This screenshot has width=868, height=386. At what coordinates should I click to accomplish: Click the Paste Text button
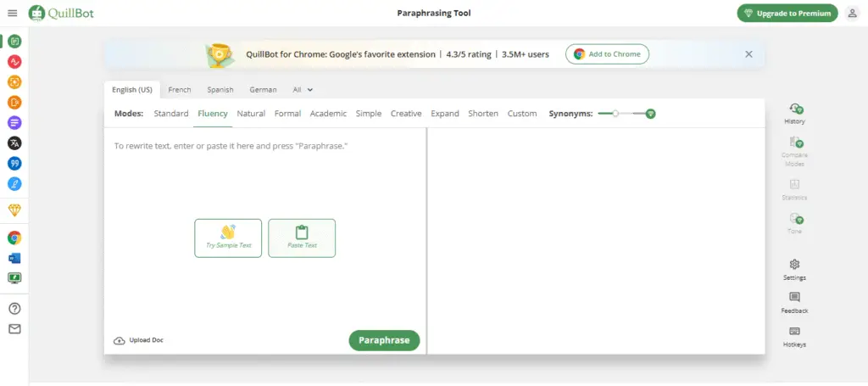(x=302, y=238)
